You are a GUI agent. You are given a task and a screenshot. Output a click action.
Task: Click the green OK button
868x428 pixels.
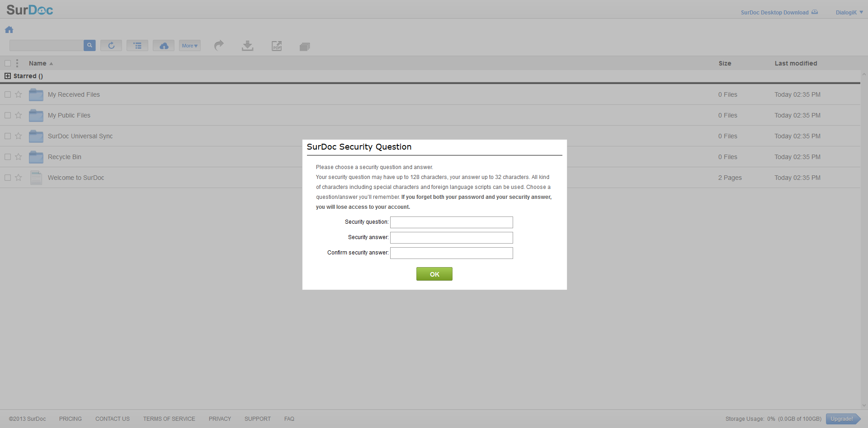[x=434, y=274]
